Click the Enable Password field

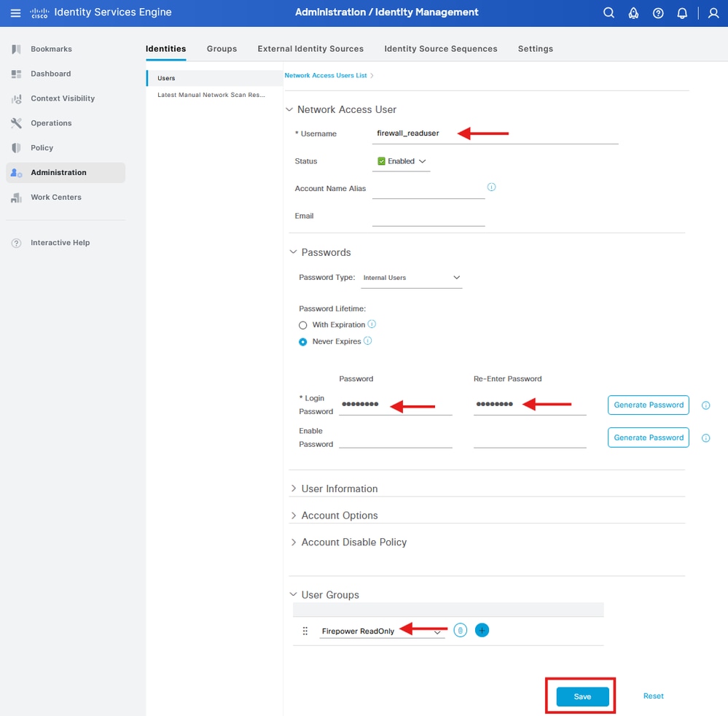pos(395,439)
